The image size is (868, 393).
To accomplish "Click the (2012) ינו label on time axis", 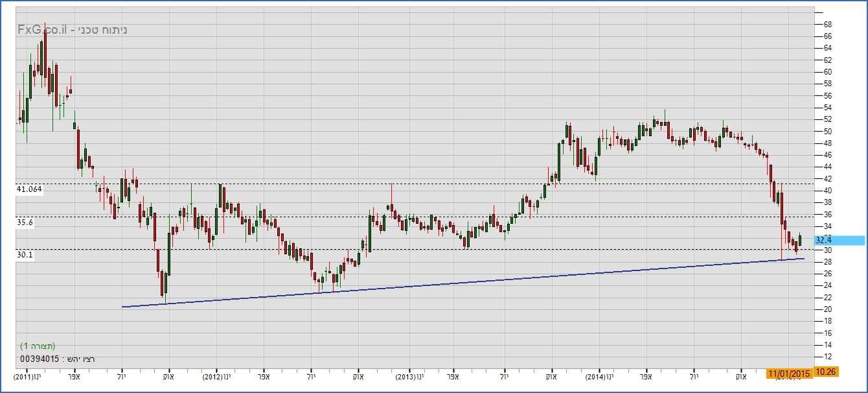I will 217,375.
